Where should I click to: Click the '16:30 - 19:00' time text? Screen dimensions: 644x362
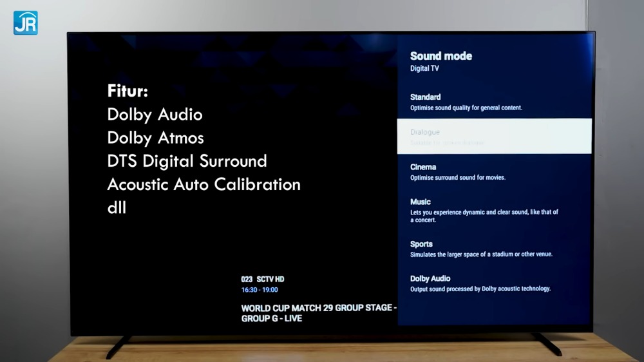(x=259, y=290)
